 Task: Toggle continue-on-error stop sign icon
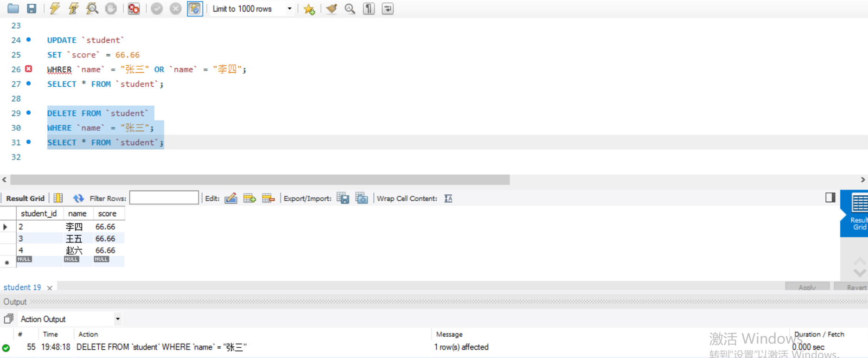click(134, 8)
